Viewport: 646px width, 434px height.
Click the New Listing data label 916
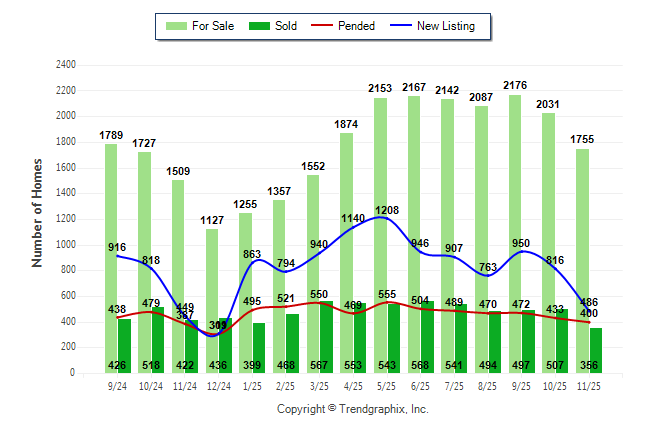pos(118,247)
